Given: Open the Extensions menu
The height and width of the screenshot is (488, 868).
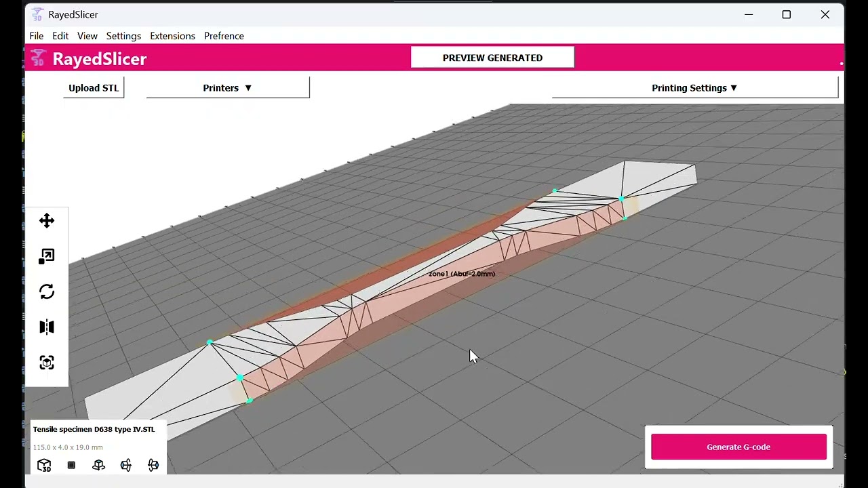Looking at the screenshot, I should pos(172,36).
